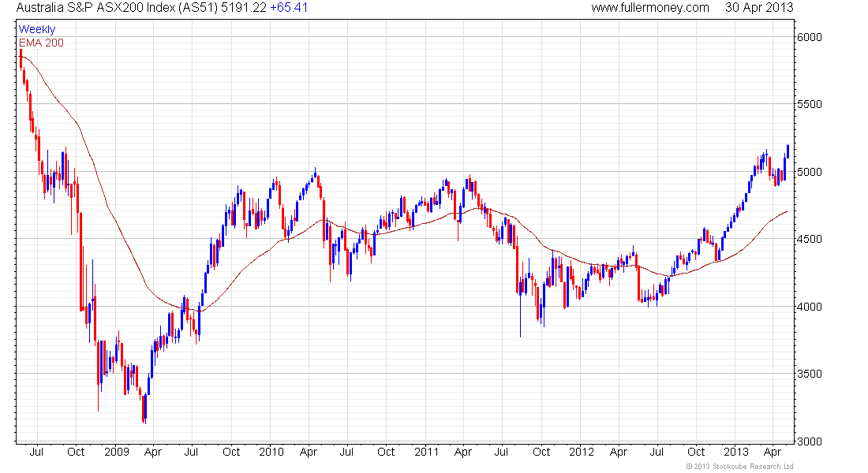868x473 pixels.
Task: Select the 2010 year label on time axis
Action: [x=271, y=452]
